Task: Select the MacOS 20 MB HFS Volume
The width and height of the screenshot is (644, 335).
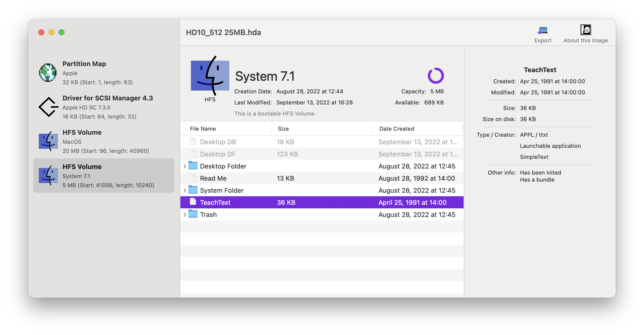Action: [104, 141]
